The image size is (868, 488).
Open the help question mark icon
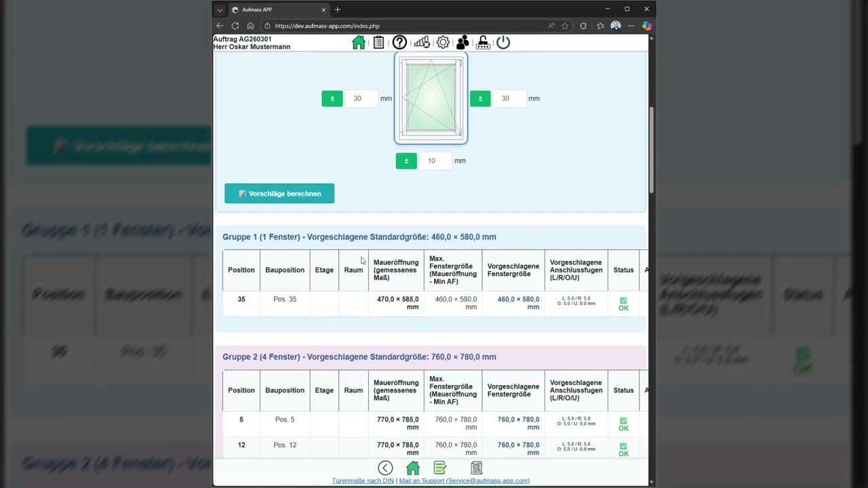point(399,42)
